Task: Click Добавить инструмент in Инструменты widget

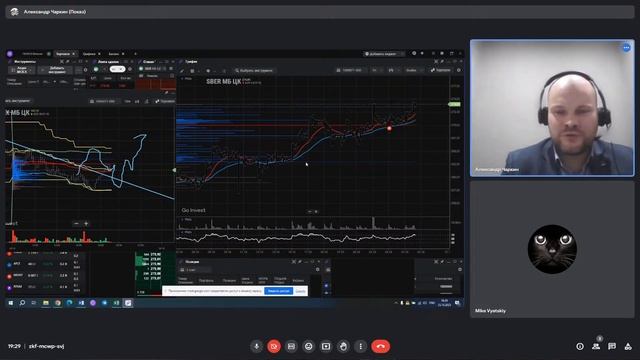Action: pyautogui.click(x=56, y=70)
